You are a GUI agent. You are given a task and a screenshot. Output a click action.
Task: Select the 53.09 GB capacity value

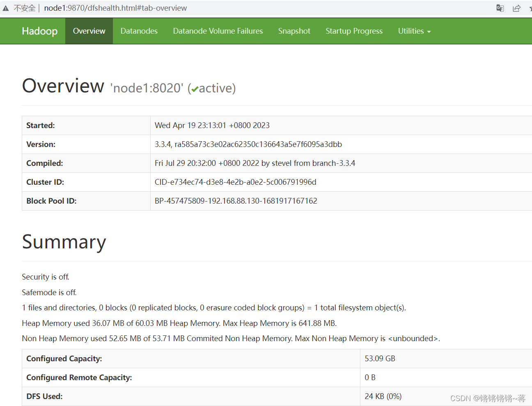coord(380,359)
